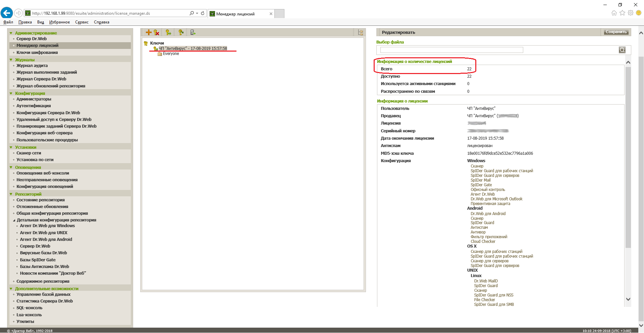Click the browser back arrow button

(x=7, y=13)
